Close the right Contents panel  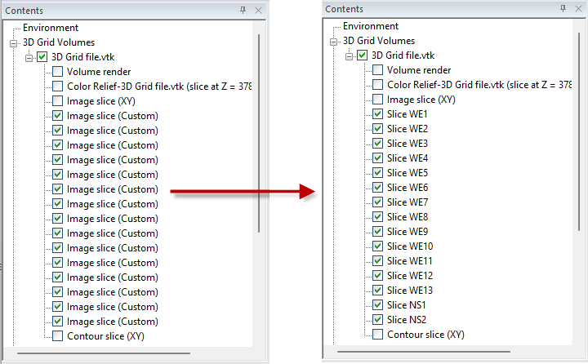click(x=577, y=9)
